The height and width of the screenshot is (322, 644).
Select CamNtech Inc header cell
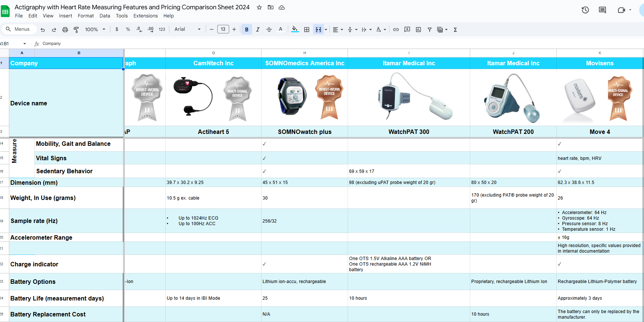[x=213, y=63]
